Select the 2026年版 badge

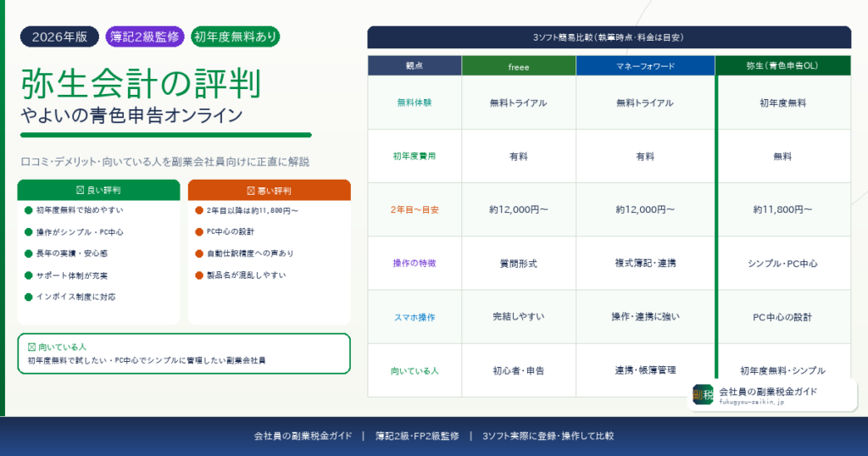tap(60, 36)
